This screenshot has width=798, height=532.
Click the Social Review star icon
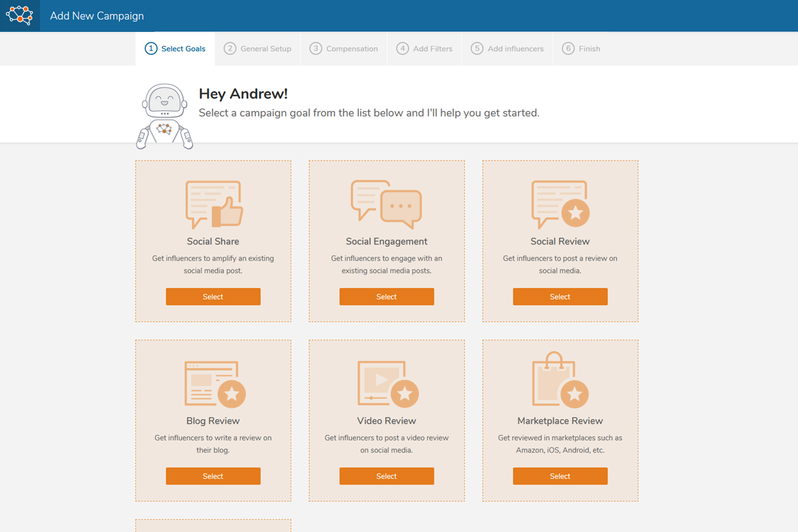(x=561, y=204)
